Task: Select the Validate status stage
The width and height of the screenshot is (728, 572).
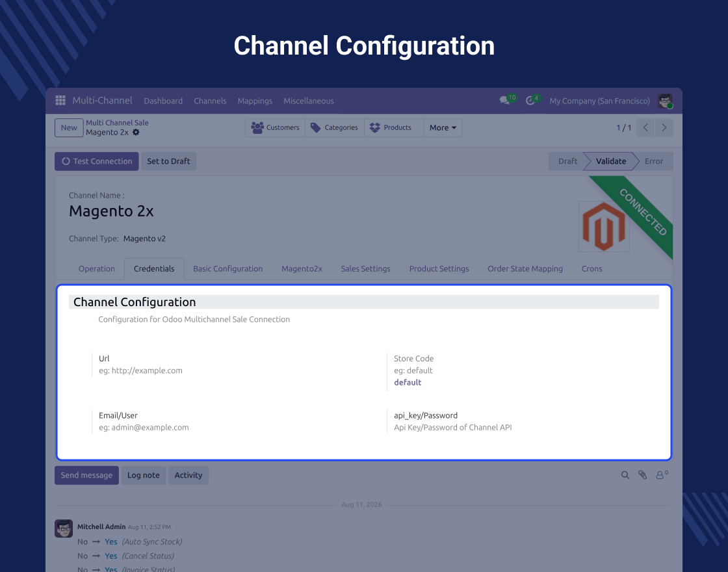Action: coord(610,161)
